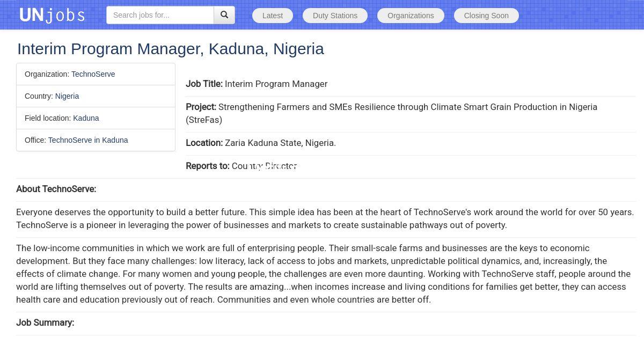The image size is (644, 337).
Task: Click the 'Location:' label text
Action: (x=204, y=143)
